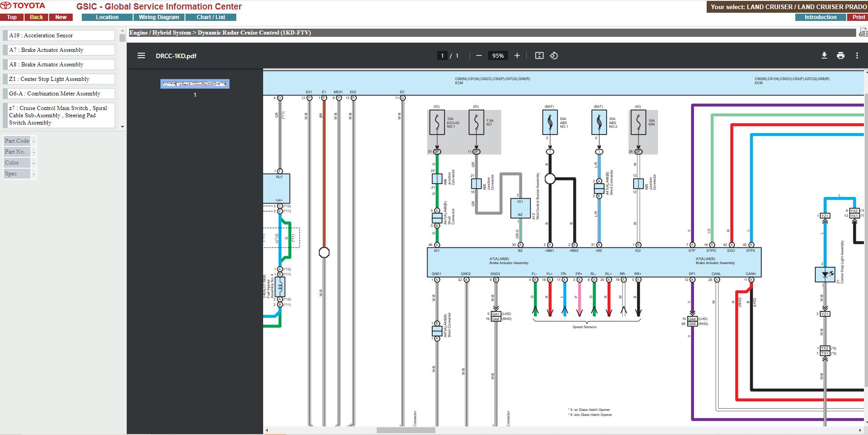The width and height of the screenshot is (868, 435).
Task: Download the DRCC-1KD.pdf file
Action: pos(824,55)
